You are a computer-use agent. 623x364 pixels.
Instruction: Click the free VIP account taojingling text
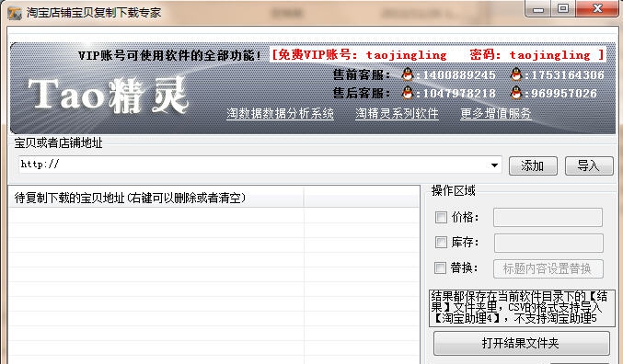tap(437, 54)
